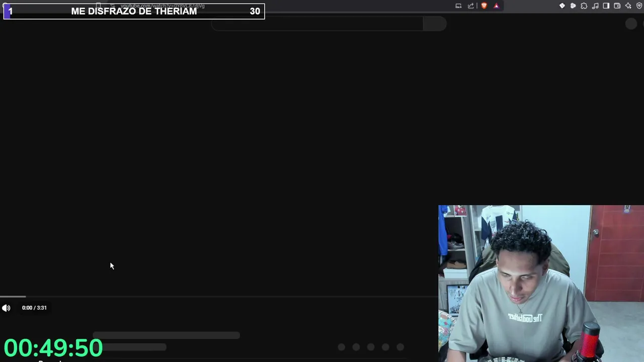The width and height of the screenshot is (644, 362).
Task: Open the Brave Shields lion icon
Action: click(484, 6)
